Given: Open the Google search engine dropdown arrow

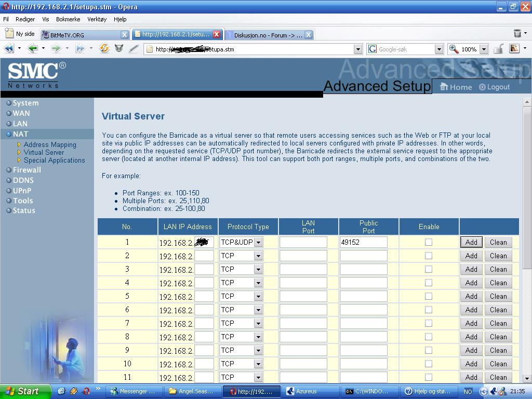Looking at the screenshot, I should click(438, 49).
